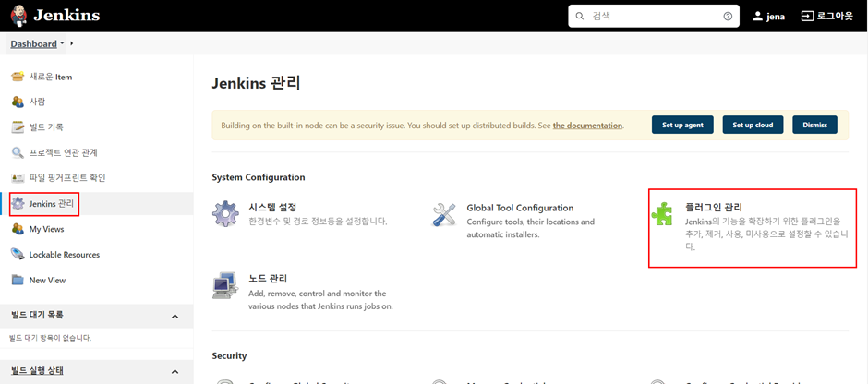Open the 플러그인 관리 title link
868x384 pixels.
click(x=713, y=208)
